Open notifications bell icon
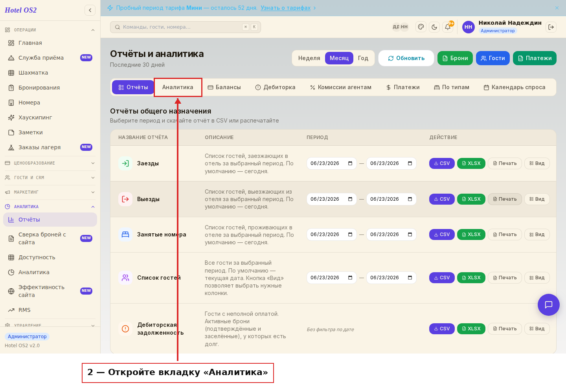This screenshot has height=392, width=566. pos(448,27)
